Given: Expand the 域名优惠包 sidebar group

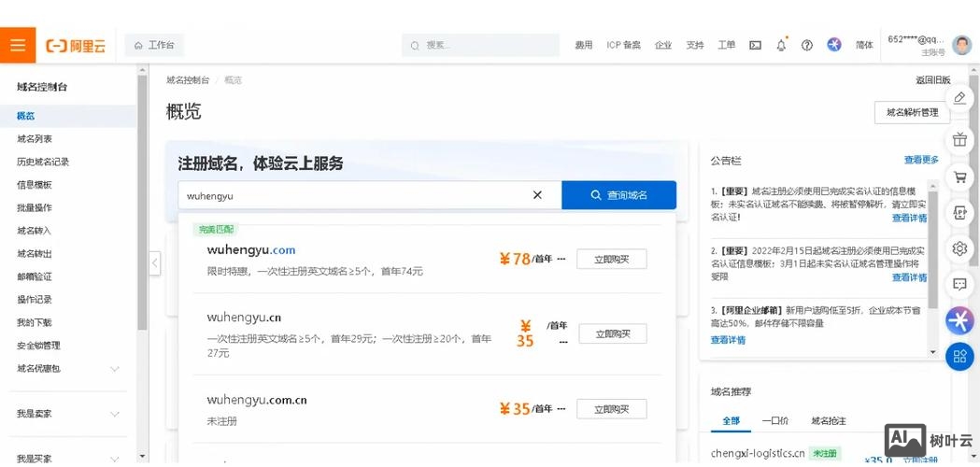Looking at the screenshot, I should coord(68,369).
